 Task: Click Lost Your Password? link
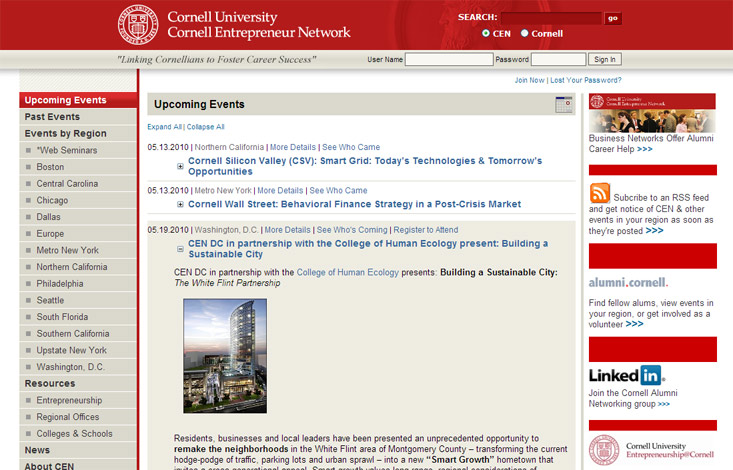tap(586, 80)
